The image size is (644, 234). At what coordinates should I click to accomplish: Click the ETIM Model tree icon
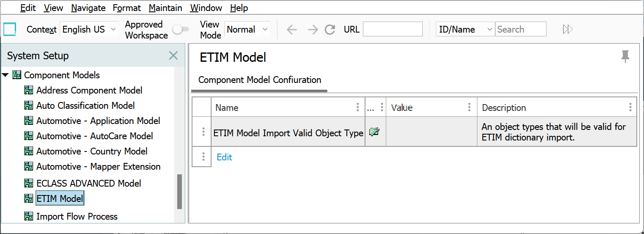click(29, 198)
